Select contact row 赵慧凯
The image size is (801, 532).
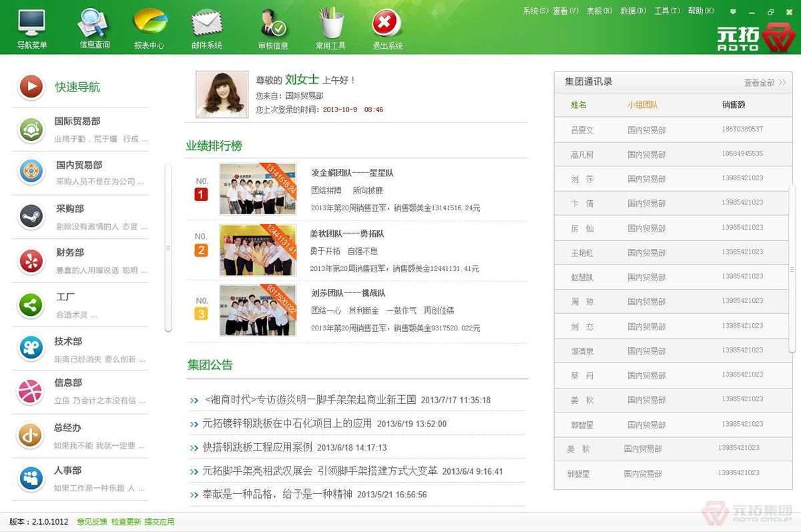point(673,277)
